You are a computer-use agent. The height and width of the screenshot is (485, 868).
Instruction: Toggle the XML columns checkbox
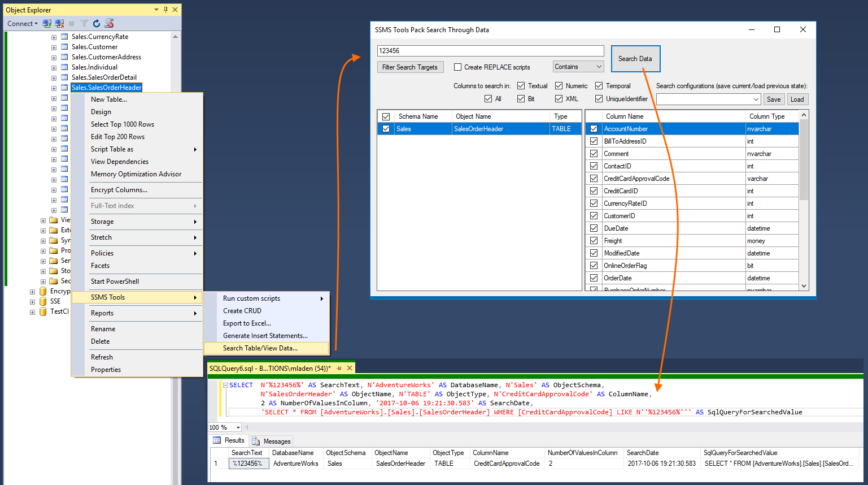tap(559, 99)
